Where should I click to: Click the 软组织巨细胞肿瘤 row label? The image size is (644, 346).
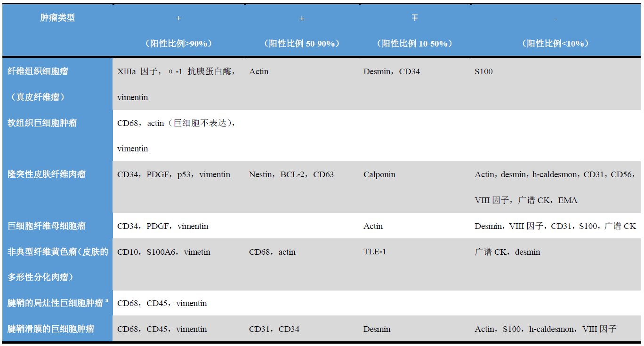[x=42, y=123]
